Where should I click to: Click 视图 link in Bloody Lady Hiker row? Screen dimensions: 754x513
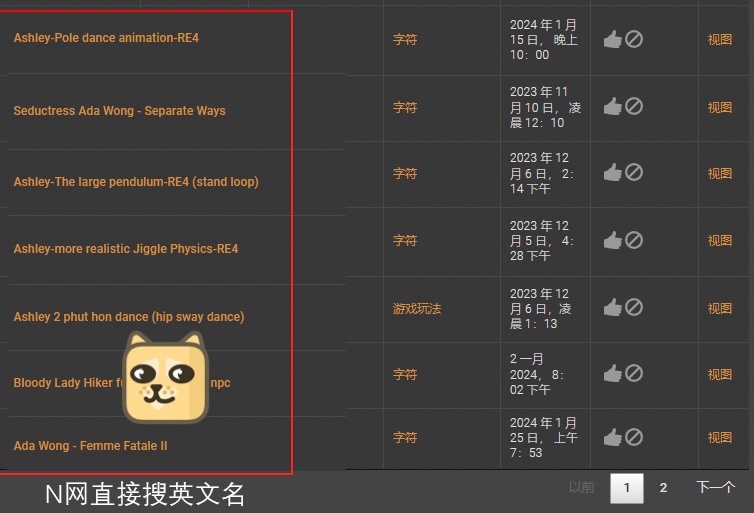click(720, 374)
